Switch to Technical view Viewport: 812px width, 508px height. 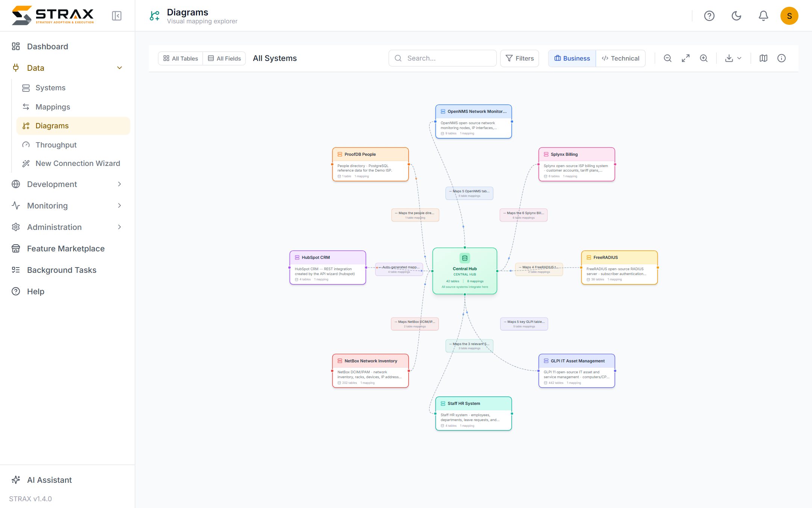tap(620, 58)
